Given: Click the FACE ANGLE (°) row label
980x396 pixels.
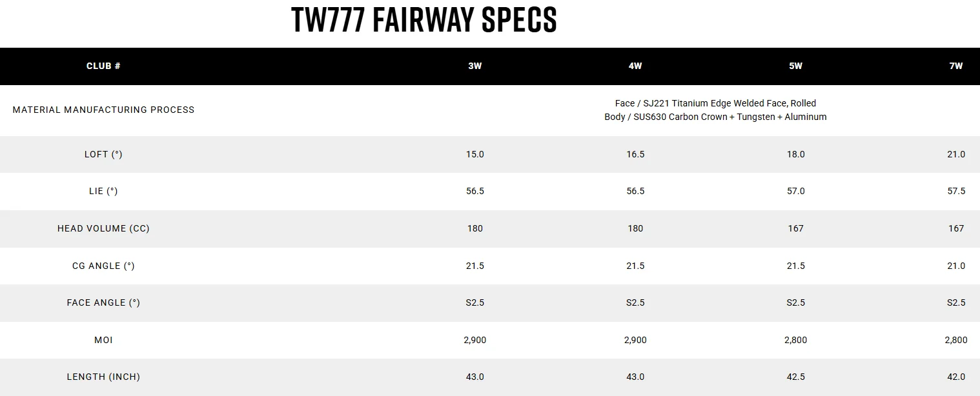Looking at the screenshot, I should click(103, 302).
